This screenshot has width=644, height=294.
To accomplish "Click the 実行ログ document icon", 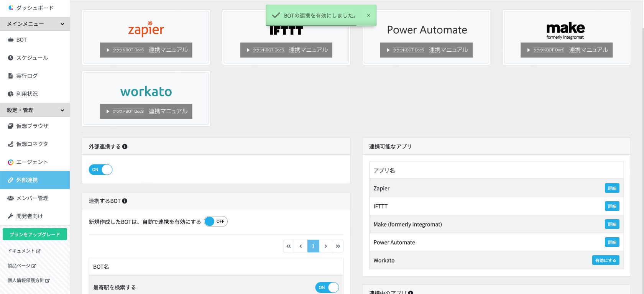I will pyautogui.click(x=11, y=76).
